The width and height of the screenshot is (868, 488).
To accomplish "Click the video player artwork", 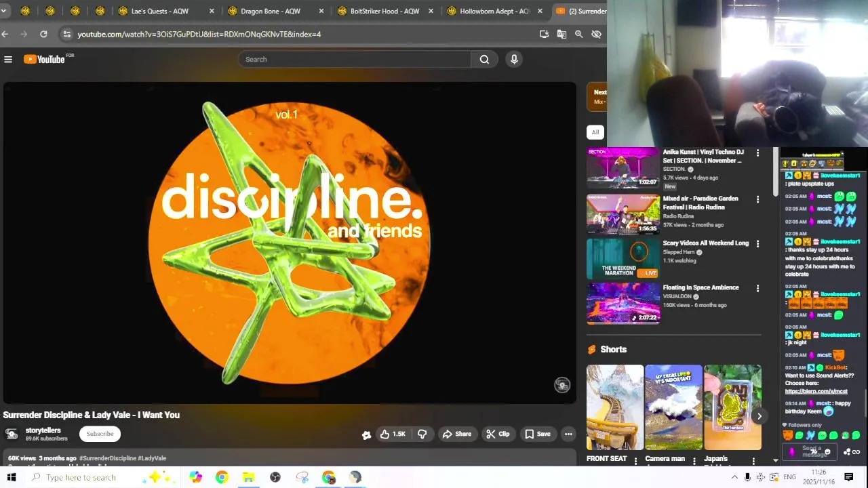I will point(290,243).
